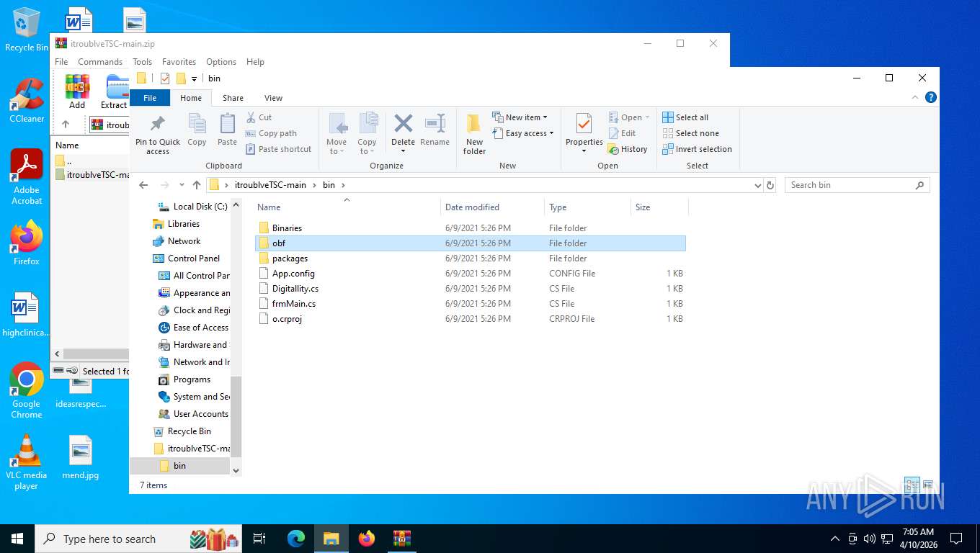Open Microsoft Edge from taskbar

coord(296,539)
